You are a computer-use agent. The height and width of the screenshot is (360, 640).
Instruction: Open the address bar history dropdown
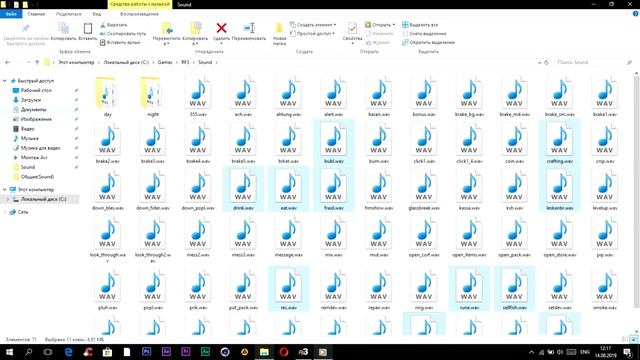[539, 62]
